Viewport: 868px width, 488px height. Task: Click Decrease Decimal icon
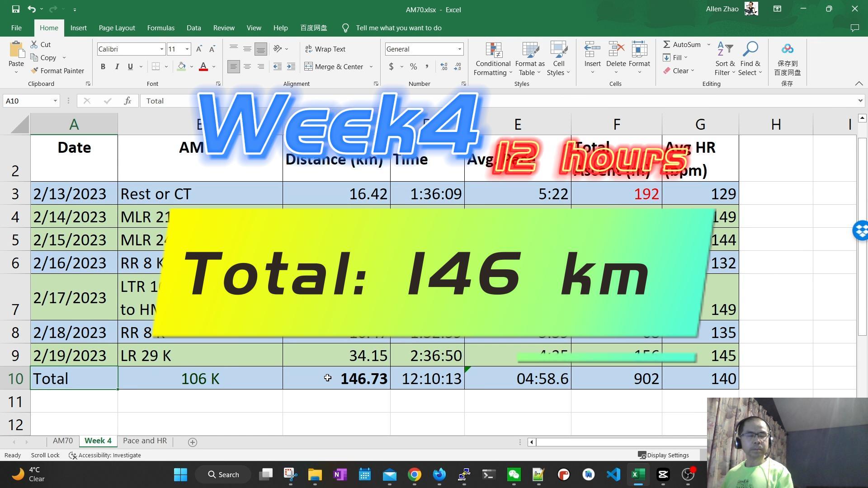(458, 66)
